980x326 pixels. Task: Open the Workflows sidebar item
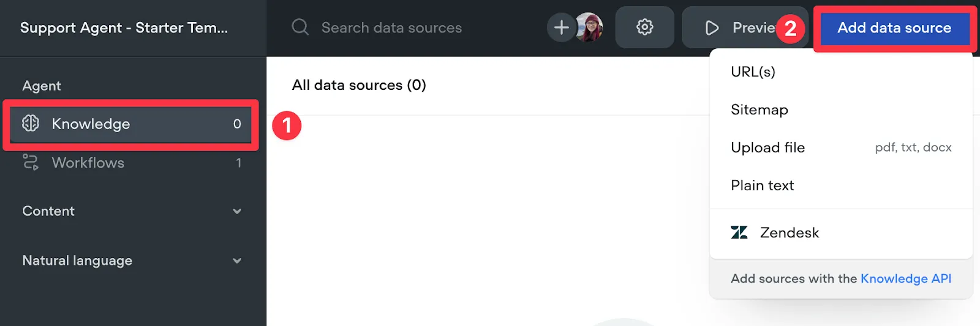[132, 163]
